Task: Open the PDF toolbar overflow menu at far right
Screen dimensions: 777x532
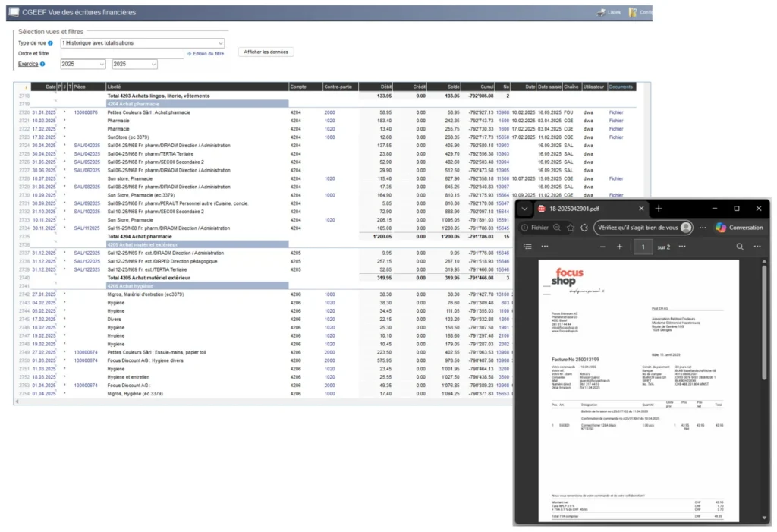Action: tap(757, 247)
